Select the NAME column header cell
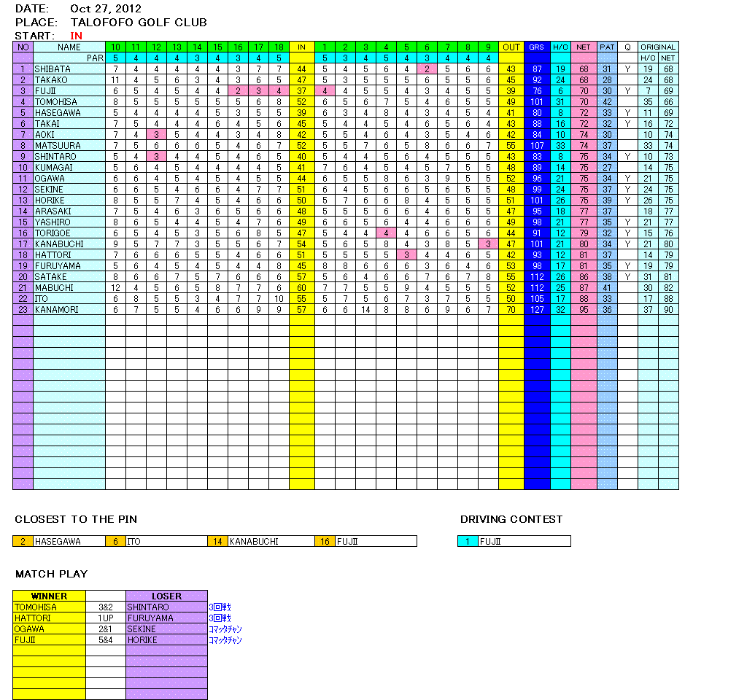 pyautogui.click(x=69, y=47)
